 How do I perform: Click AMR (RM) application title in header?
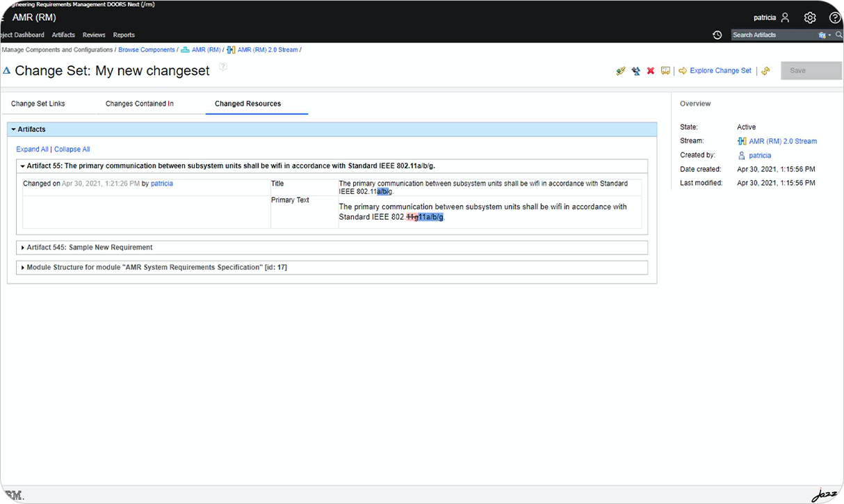34,17
